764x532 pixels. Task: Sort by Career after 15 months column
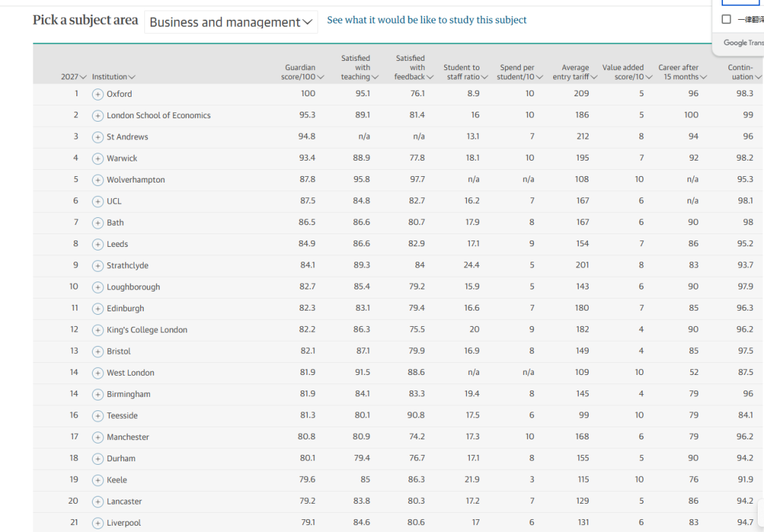[682, 72]
